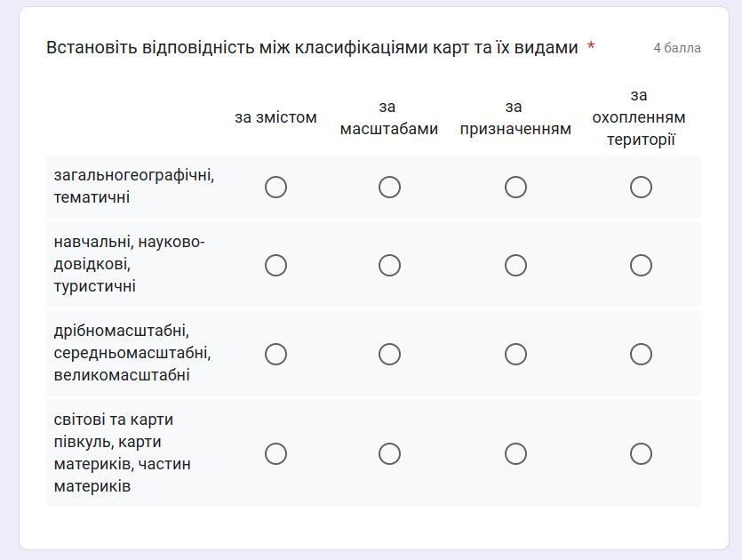Select 'за призначенням' for загальногеографічні, тематичні row

(515, 187)
